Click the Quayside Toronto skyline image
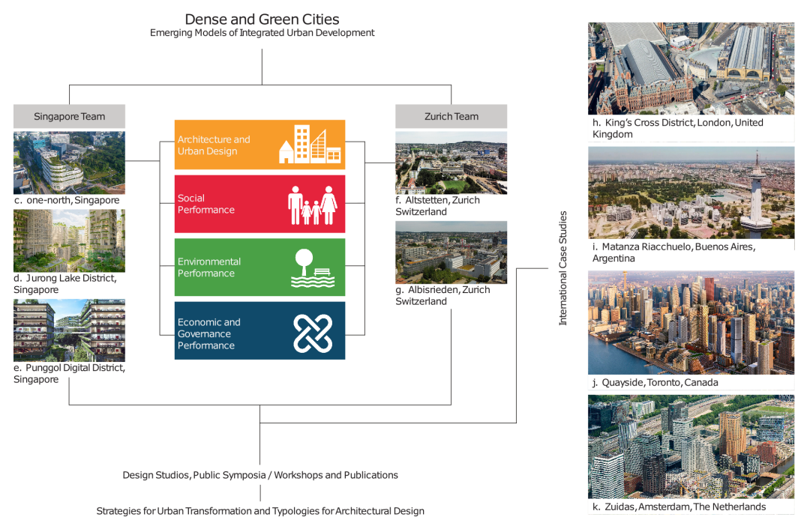Image resolution: width=810 pixels, height=532 pixels. [x=691, y=323]
